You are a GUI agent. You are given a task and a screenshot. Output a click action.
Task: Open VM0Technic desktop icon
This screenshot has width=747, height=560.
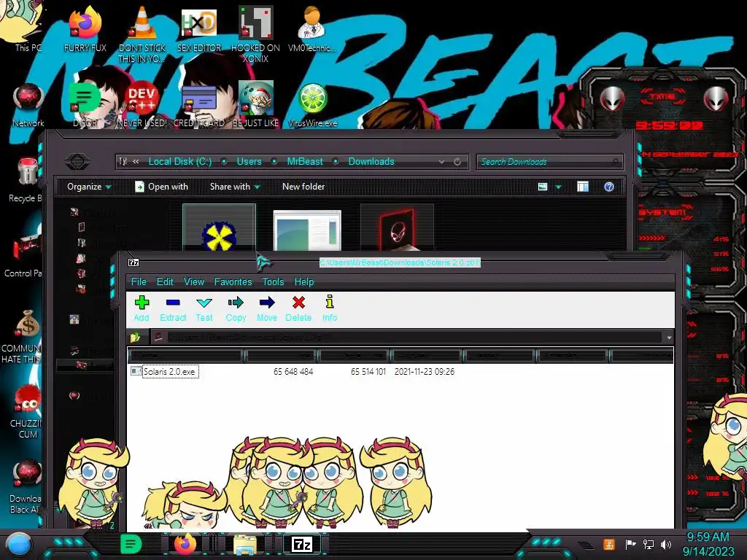click(x=312, y=29)
